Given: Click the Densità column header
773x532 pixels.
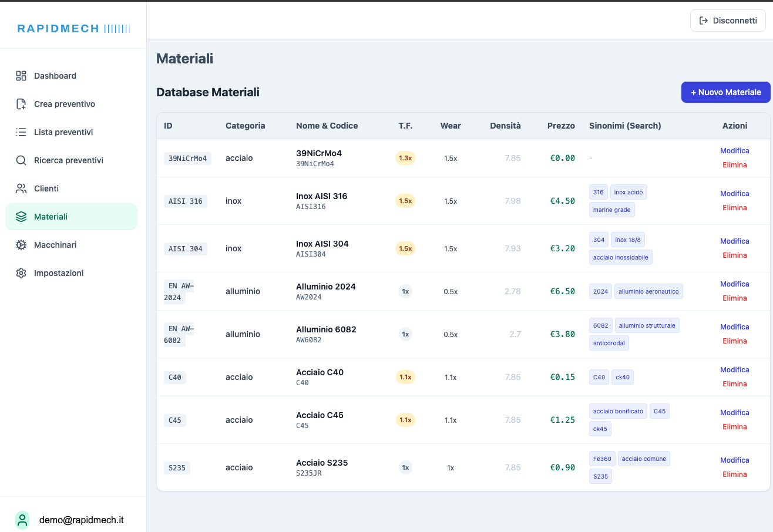Looking at the screenshot, I should point(505,126).
